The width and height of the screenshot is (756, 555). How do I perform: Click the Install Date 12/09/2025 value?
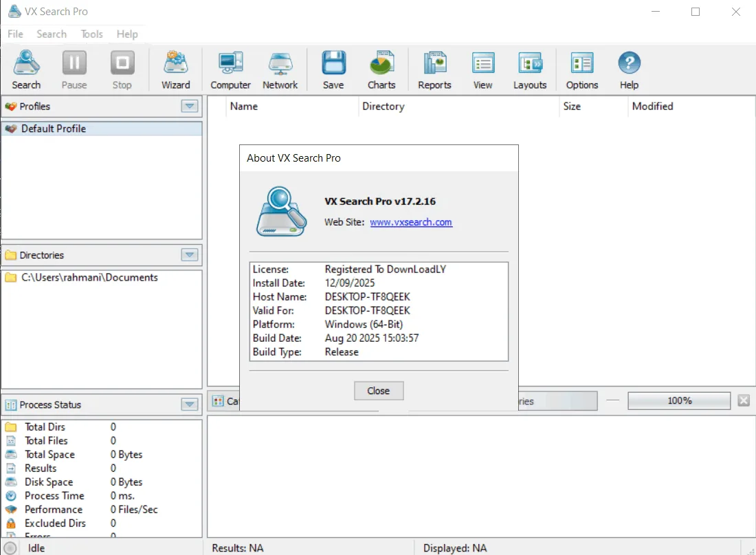[x=350, y=283]
